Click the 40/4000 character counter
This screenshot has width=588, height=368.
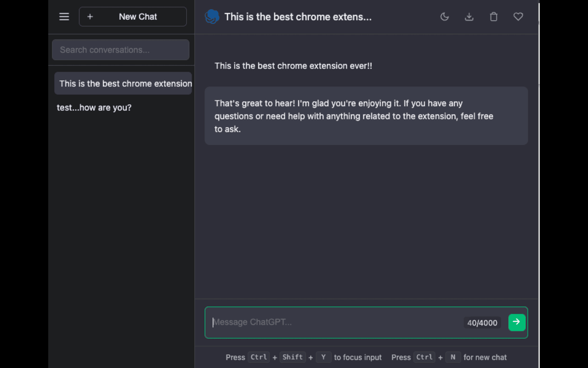pos(482,323)
